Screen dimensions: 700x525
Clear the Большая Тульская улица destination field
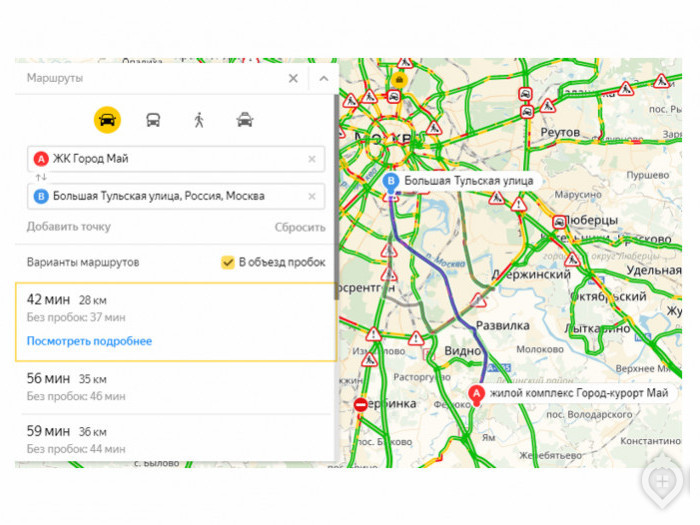tap(311, 196)
